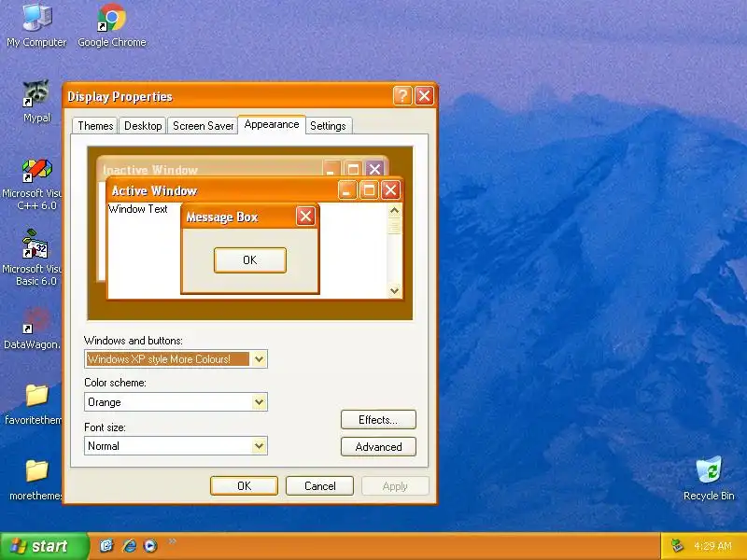
Task: Close the Display Properties dialog
Action: point(424,96)
